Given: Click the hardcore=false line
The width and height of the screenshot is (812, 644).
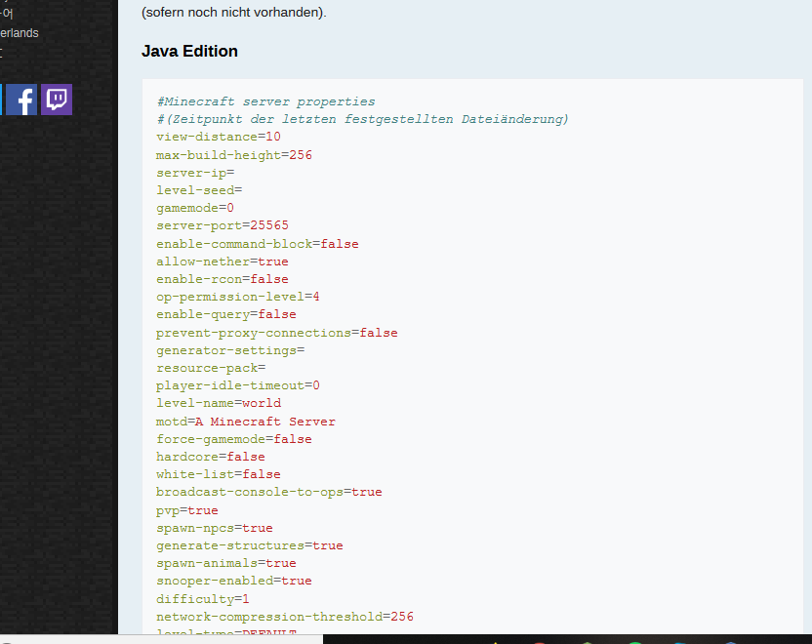Looking at the screenshot, I should 211,457.
